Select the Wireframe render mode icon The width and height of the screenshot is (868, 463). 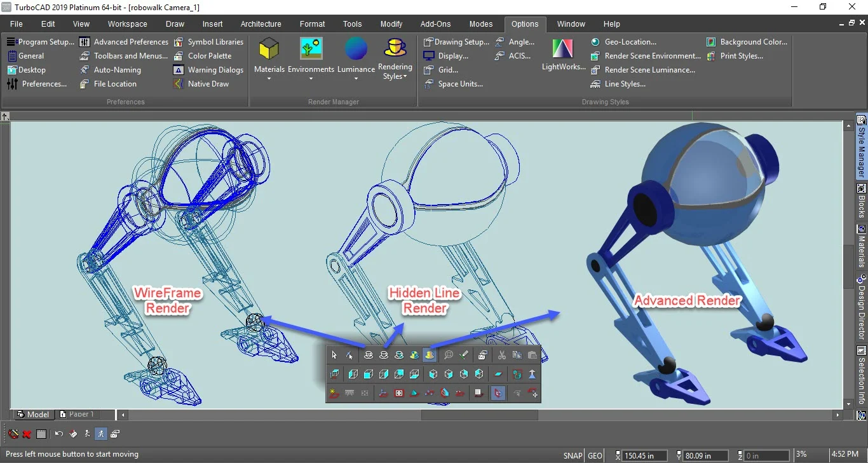(369, 355)
